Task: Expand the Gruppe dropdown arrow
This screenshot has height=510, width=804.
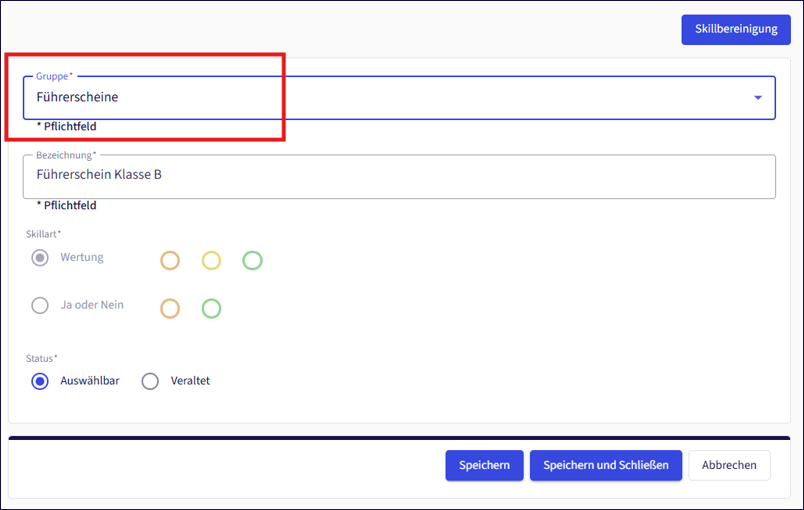Action: point(757,98)
